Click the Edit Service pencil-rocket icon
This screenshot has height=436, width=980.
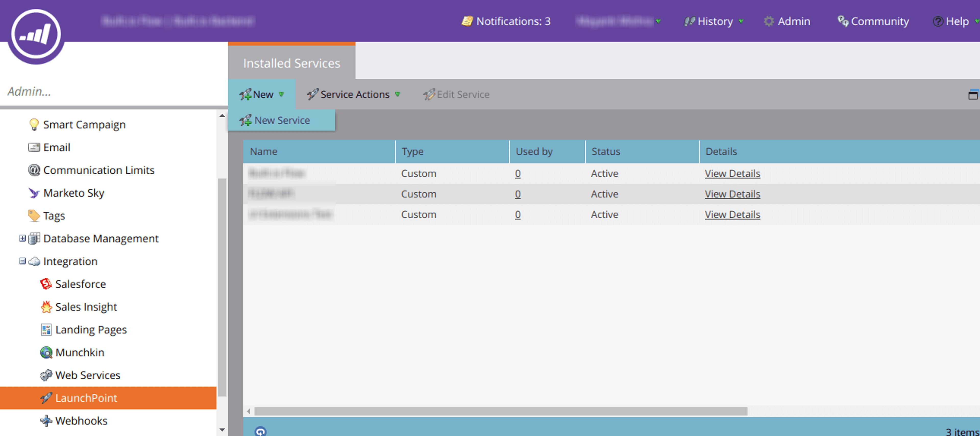pos(429,94)
